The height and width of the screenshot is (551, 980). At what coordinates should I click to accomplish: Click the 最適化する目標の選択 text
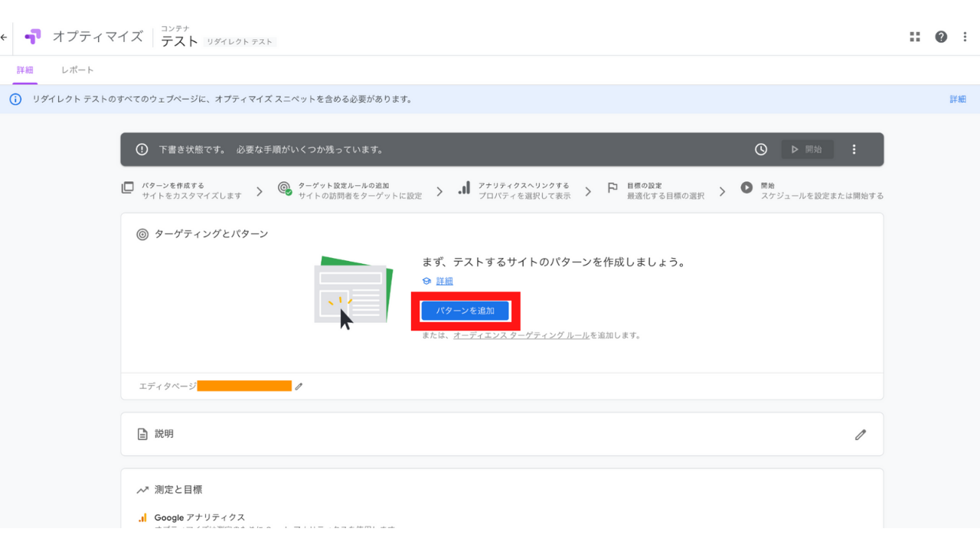pos(666,196)
